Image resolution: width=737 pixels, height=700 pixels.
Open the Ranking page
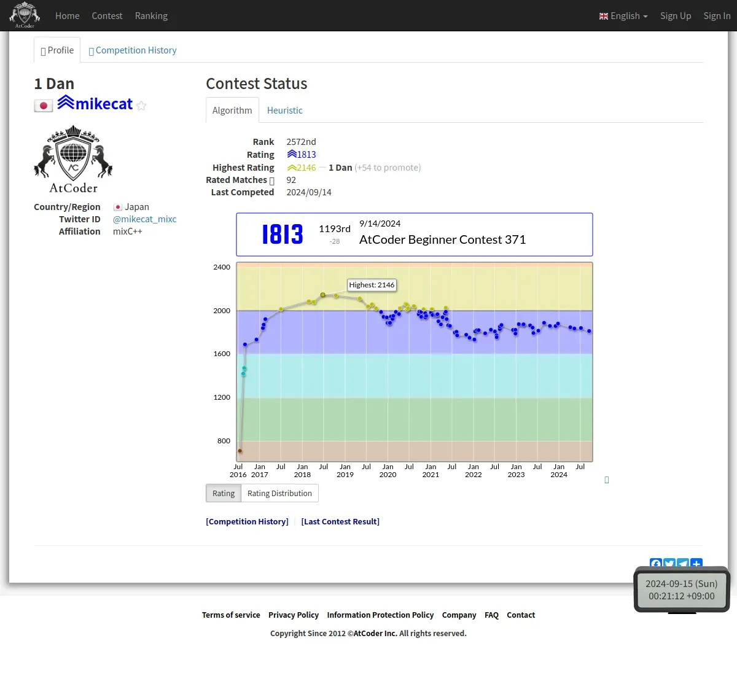(x=151, y=16)
